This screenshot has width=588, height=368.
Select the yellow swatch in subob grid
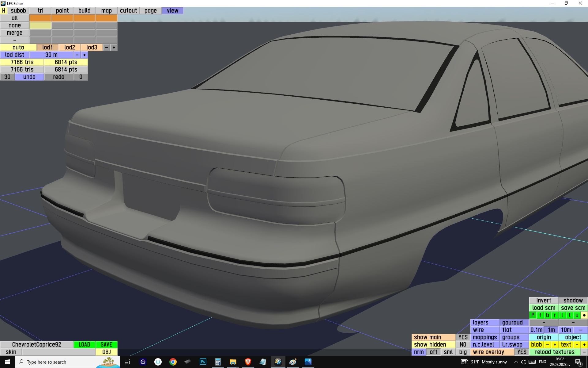click(40, 25)
